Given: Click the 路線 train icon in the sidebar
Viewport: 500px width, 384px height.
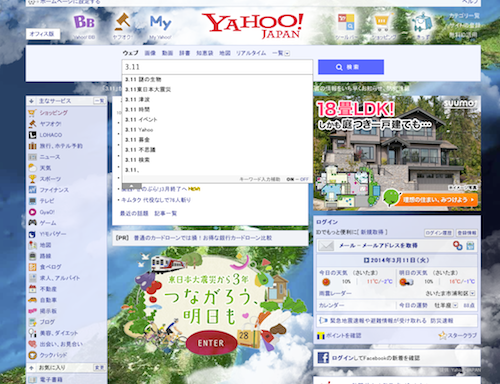Looking at the screenshot, I should [32, 256].
